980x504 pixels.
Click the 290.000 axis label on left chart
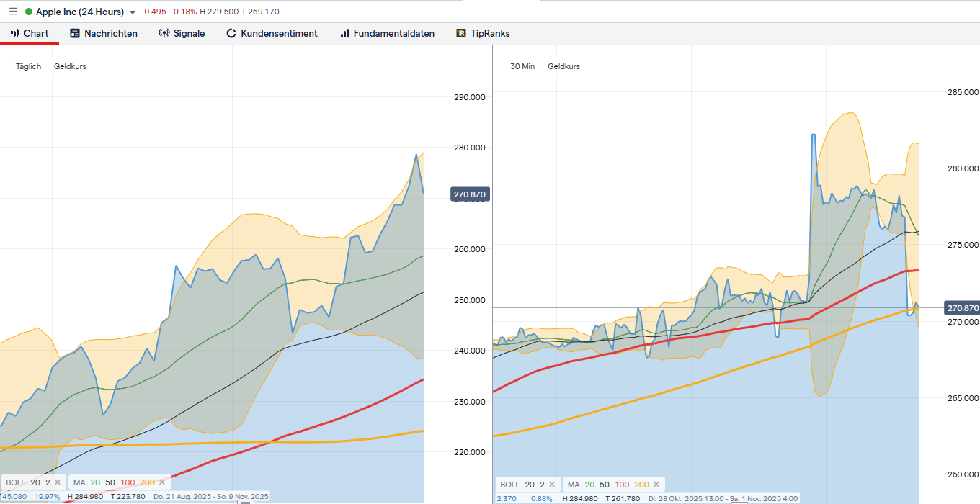coord(469,96)
